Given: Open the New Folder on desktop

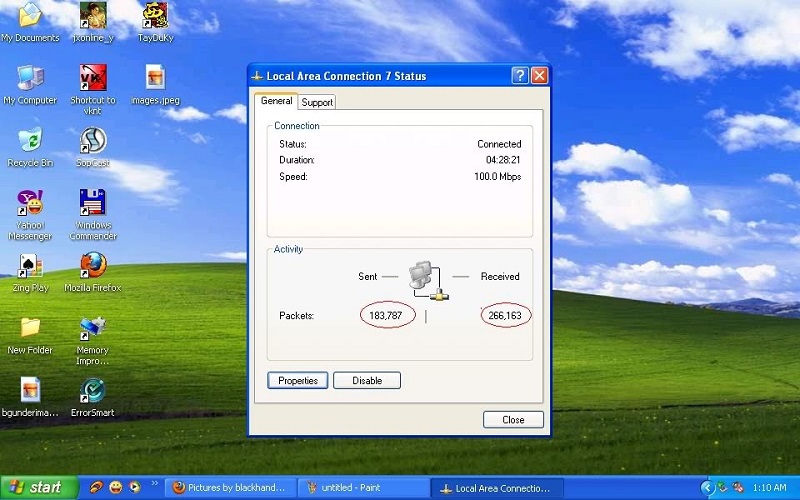Looking at the screenshot, I should click(30, 329).
